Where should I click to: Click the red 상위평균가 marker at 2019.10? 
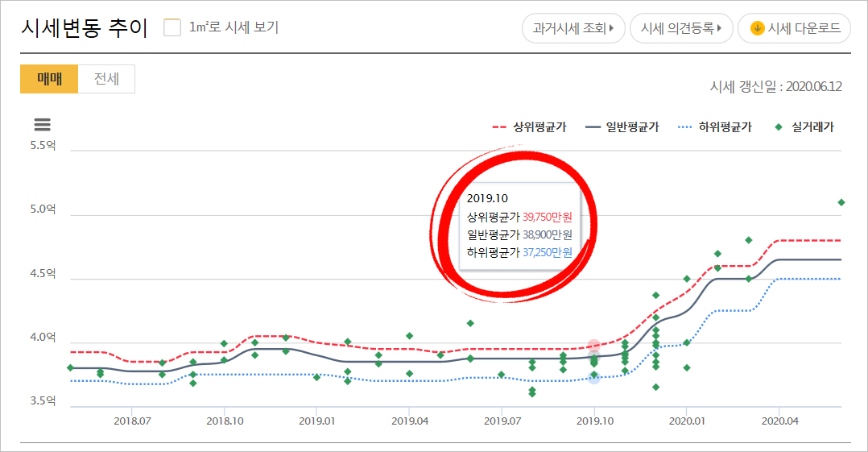pos(594,346)
